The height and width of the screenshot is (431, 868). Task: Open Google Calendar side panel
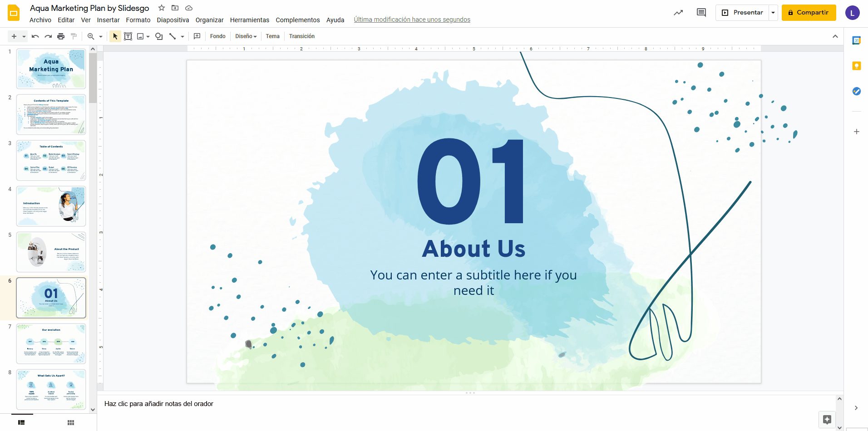[856, 40]
